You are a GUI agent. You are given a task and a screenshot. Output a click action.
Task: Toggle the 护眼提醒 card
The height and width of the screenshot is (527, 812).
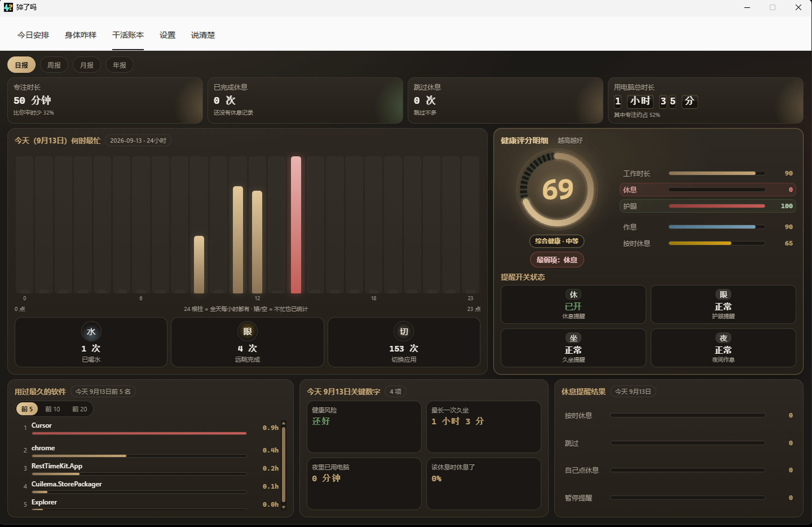[x=723, y=304]
